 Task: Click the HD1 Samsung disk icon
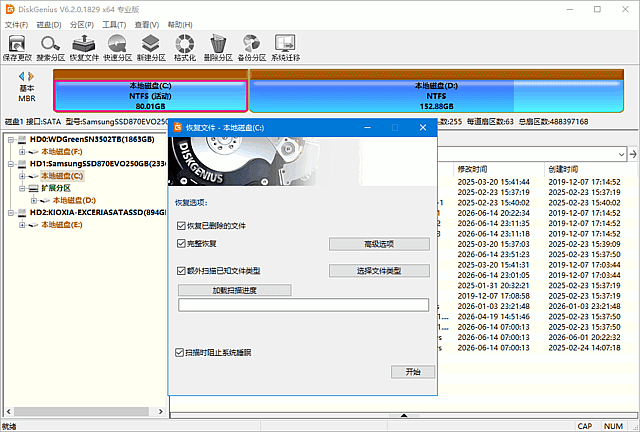(22, 164)
